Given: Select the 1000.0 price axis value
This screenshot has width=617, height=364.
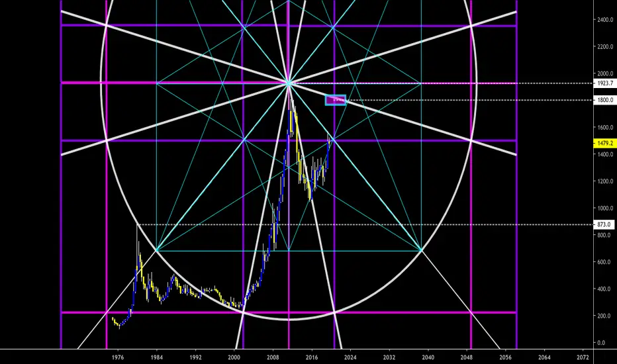Looking at the screenshot, I should (x=605, y=208).
